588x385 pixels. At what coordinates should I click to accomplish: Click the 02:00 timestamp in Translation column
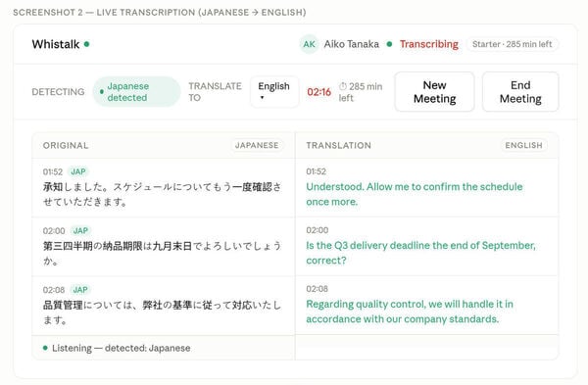pos(318,230)
